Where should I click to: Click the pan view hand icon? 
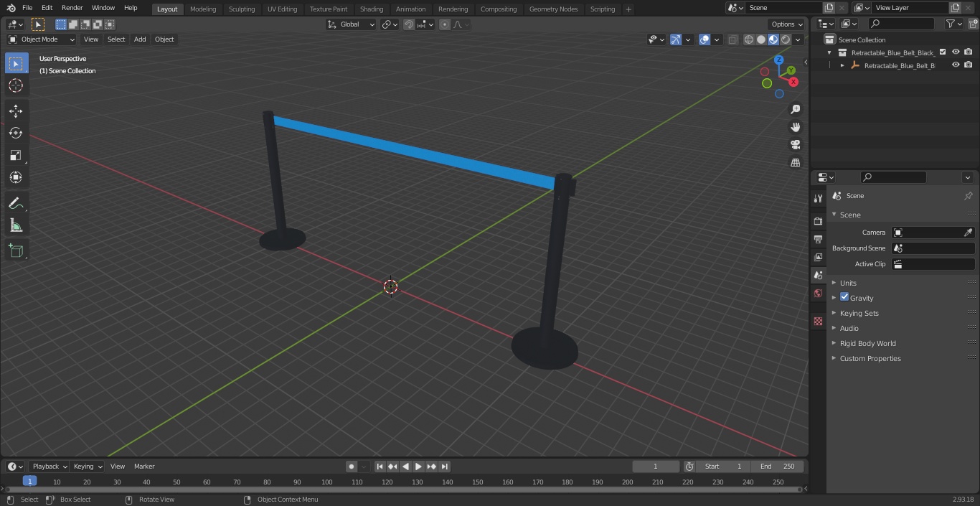pyautogui.click(x=795, y=127)
